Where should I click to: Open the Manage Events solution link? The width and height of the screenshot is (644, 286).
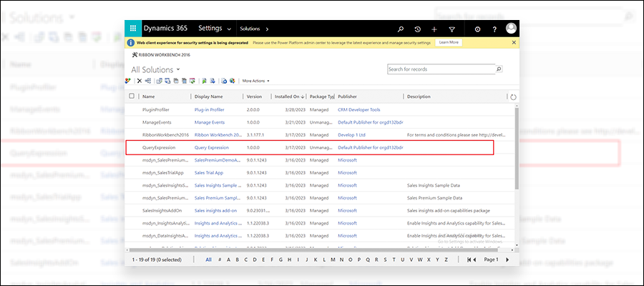coord(210,122)
